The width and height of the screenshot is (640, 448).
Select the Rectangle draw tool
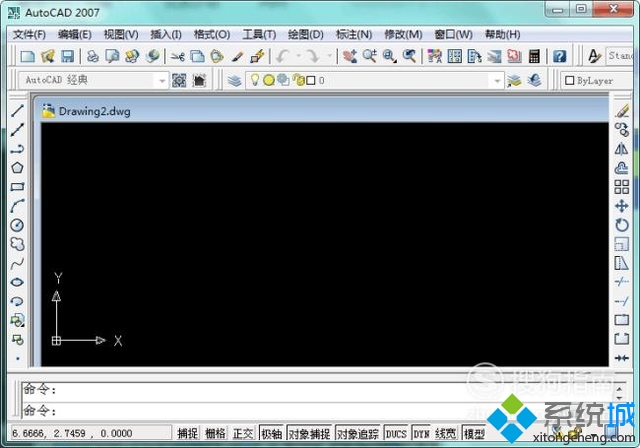coord(17,187)
